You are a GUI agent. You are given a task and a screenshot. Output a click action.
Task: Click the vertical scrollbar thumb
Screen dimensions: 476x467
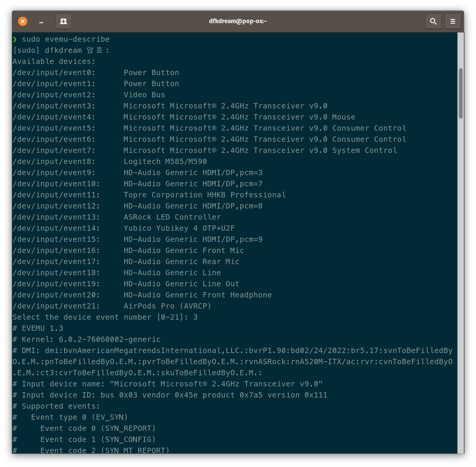click(460, 93)
